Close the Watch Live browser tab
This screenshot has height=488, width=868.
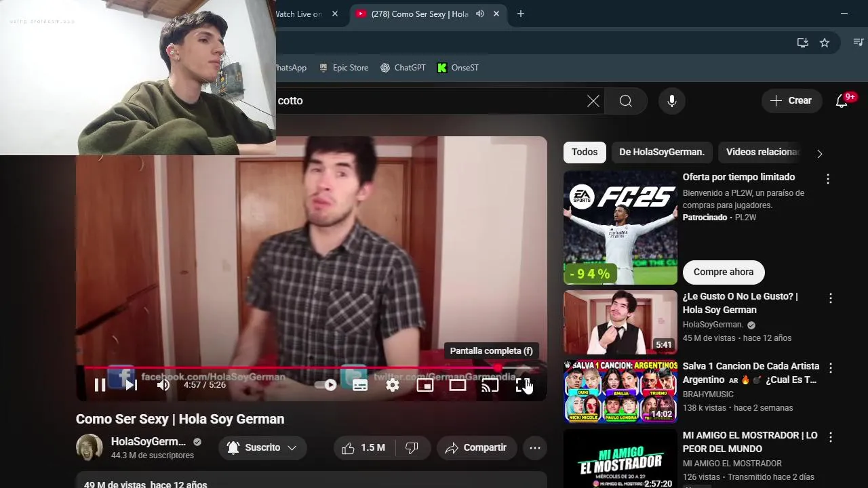tap(335, 14)
